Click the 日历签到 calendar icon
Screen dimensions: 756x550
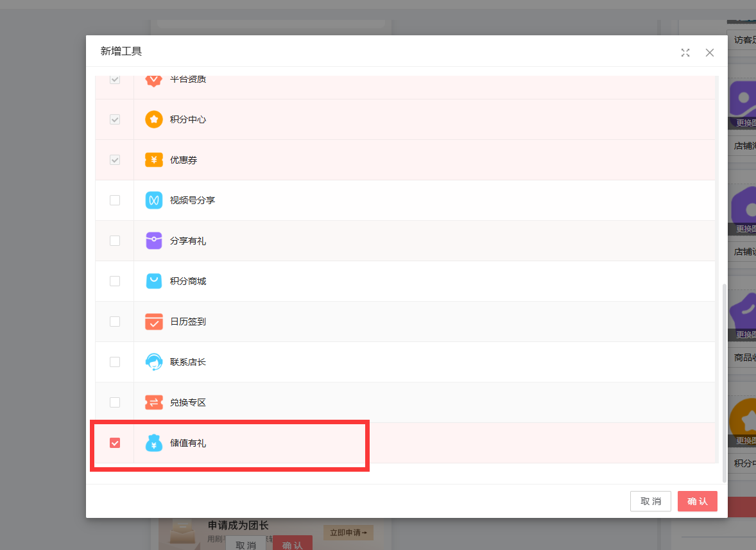[154, 322]
